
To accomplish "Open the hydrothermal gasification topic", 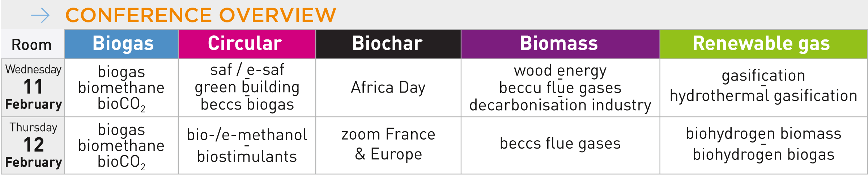I will (763, 96).
